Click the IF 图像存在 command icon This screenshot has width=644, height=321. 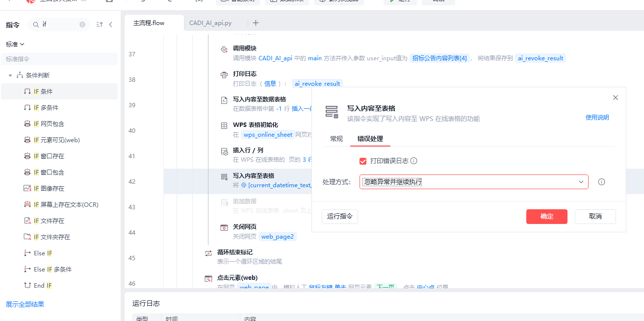pos(27,189)
